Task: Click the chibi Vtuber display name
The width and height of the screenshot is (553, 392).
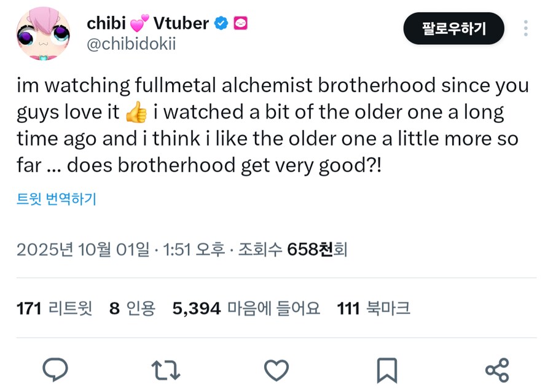Action: coord(147,23)
